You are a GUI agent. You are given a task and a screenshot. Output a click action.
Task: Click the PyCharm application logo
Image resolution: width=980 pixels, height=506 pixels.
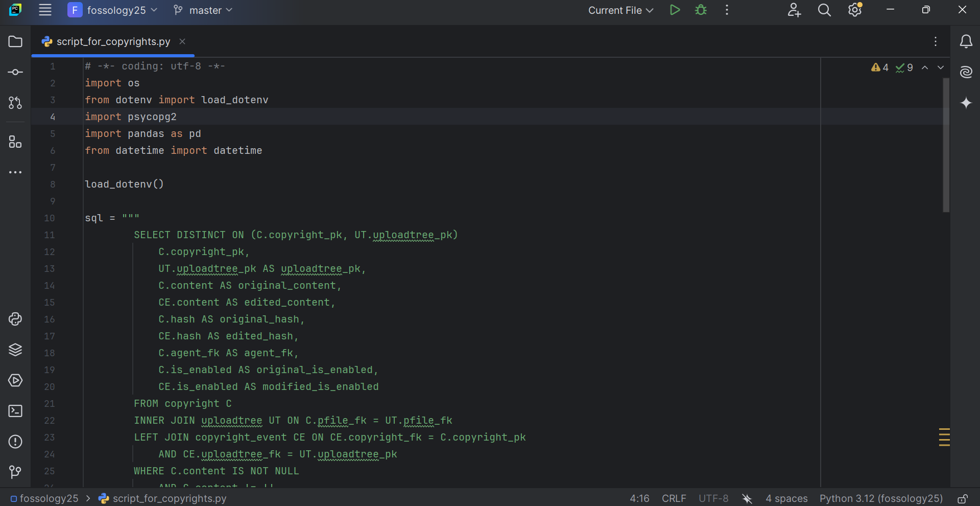click(x=15, y=10)
